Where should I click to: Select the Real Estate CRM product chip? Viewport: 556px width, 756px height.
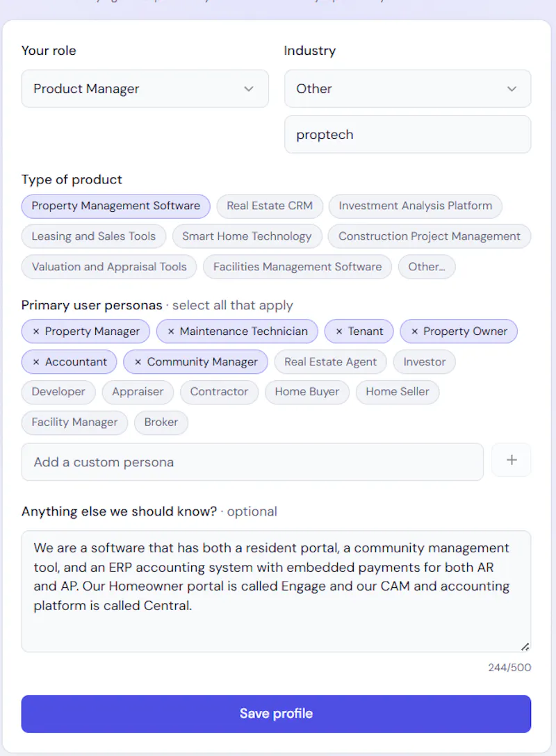coord(270,206)
